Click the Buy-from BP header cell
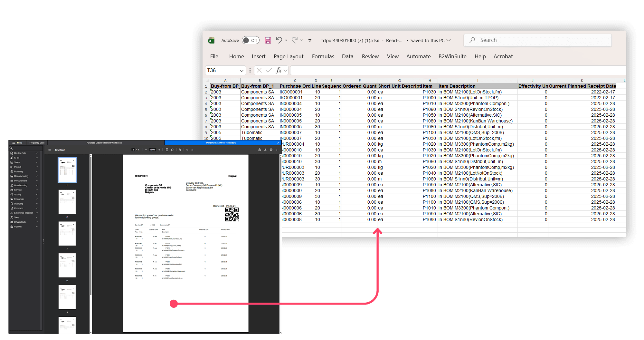The image size is (644, 340). point(225,86)
